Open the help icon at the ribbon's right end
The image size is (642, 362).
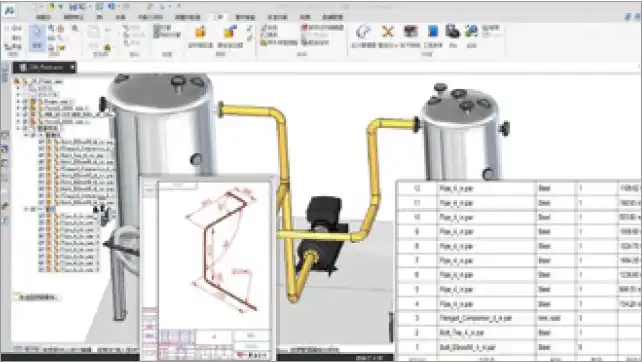[628, 17]
